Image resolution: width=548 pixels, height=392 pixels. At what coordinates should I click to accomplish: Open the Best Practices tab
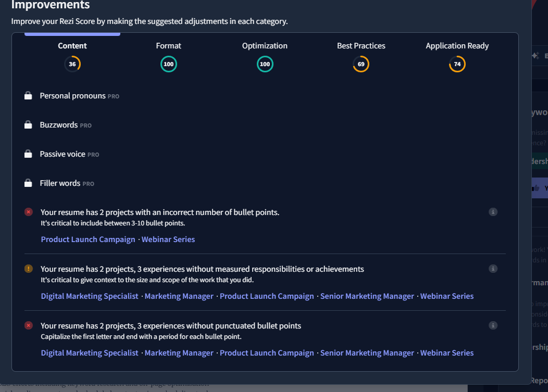pos(361,46)
